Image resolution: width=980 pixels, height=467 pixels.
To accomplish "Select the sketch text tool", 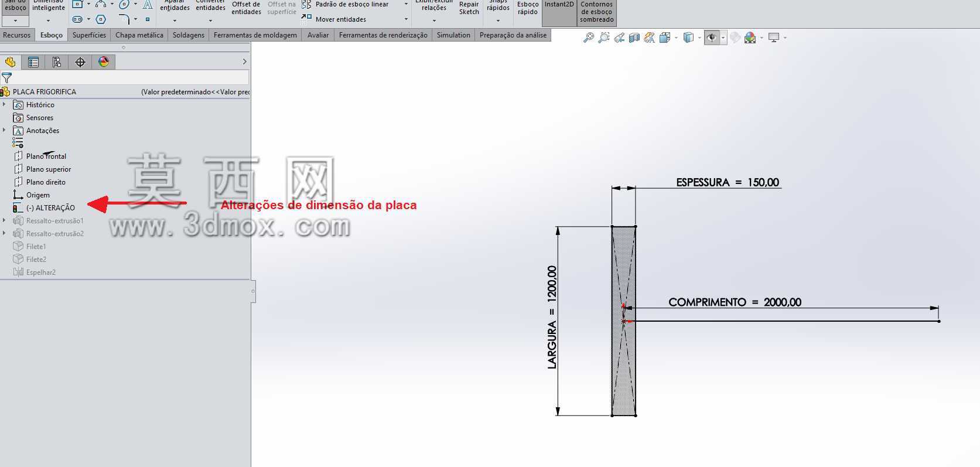I will [148, 4].
